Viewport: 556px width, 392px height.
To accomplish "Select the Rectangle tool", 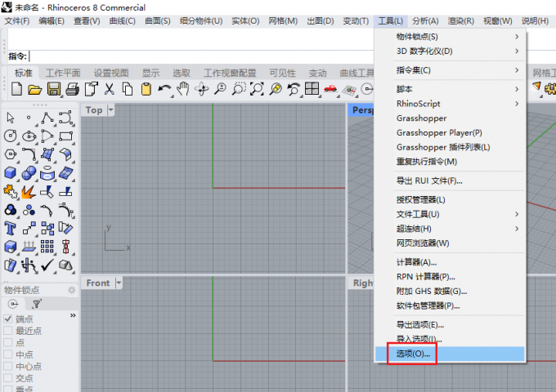I will 66,136.
